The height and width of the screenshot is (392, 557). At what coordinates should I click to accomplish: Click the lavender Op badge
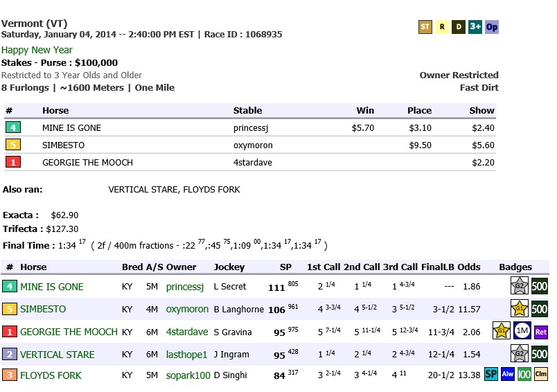tap(492, 28)
